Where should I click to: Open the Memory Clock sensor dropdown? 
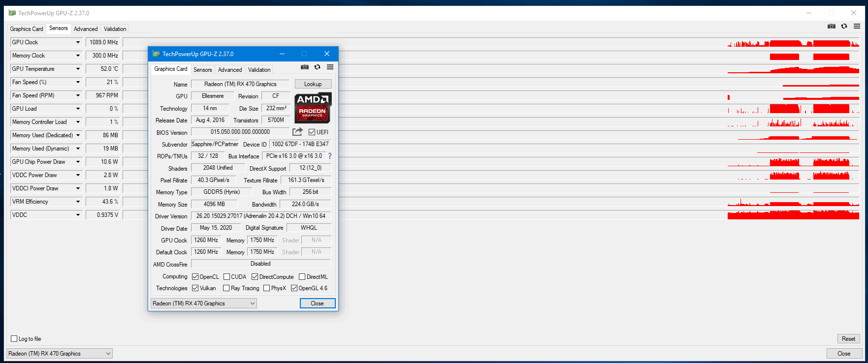click(78, 56)
